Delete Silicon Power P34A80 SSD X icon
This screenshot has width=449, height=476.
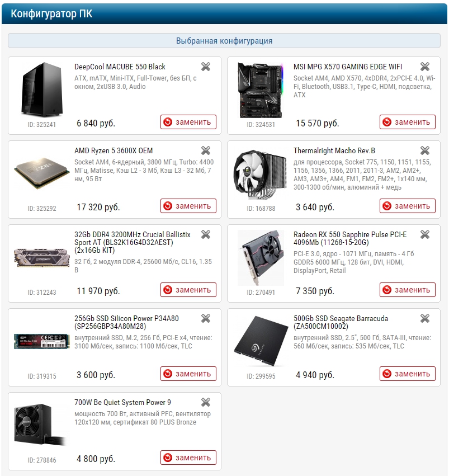click(206, 318)
